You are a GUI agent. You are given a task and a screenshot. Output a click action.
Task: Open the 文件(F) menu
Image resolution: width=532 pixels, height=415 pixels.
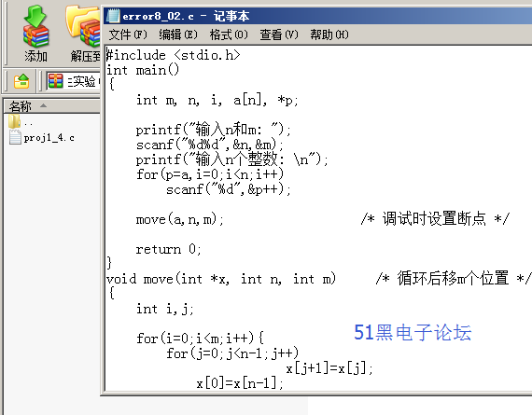[x=128, y=35]
